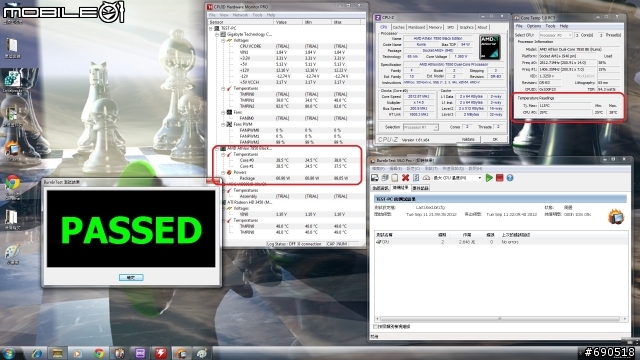Image resolution: width=640 pixels, height=360 pixels.
Task: Open the test mode dropdown in BurnInTest toolbar
Action: [x=457, y=178]
